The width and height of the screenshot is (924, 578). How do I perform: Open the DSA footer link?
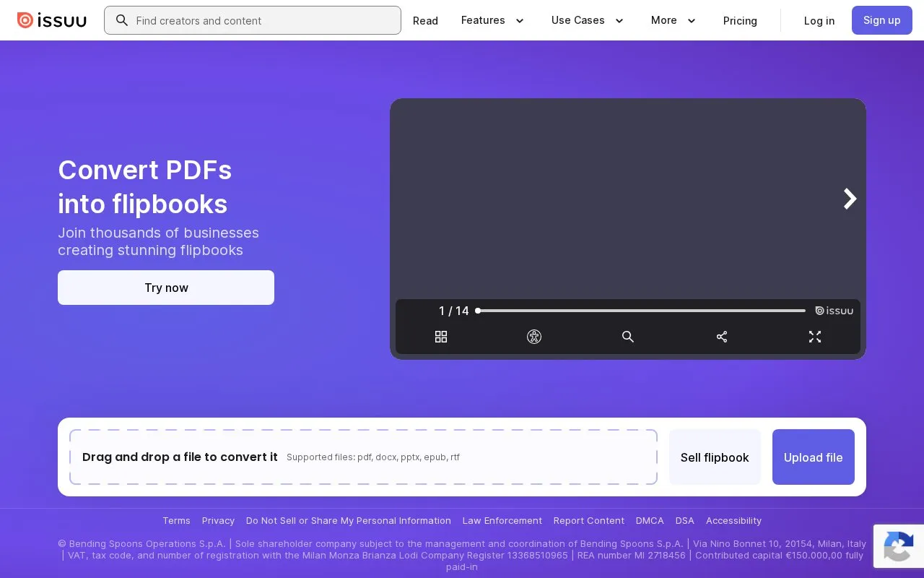(685, 521)
